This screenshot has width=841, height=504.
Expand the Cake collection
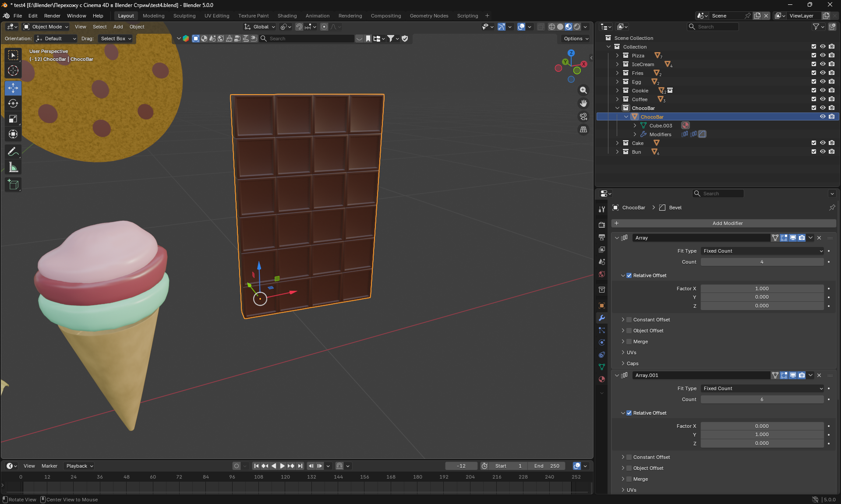[x=617, y=143]
